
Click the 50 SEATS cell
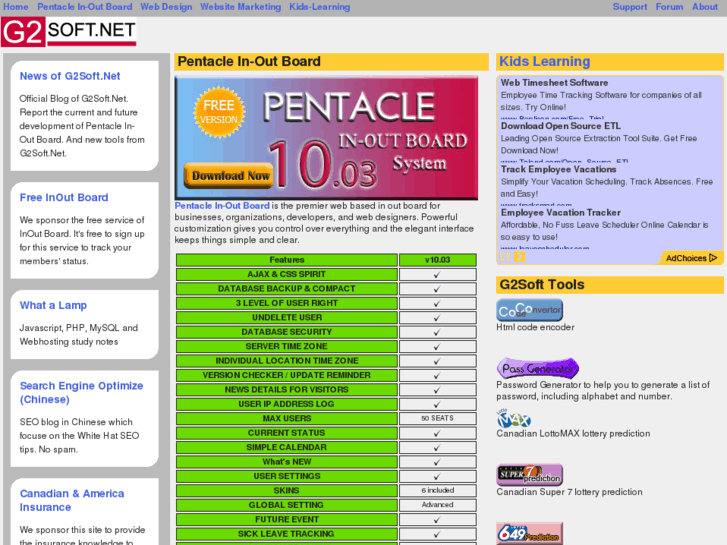click(438, 418)
